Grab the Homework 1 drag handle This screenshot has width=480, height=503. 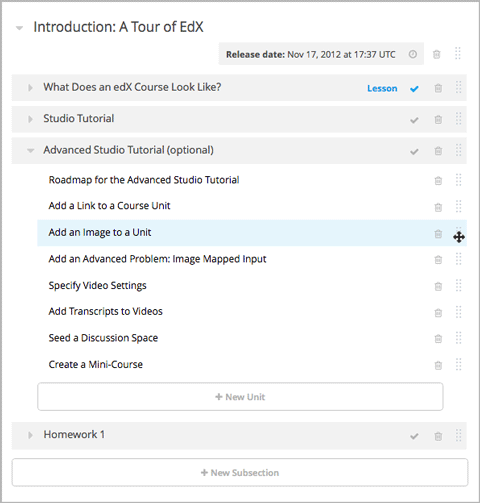coord(459,435)
